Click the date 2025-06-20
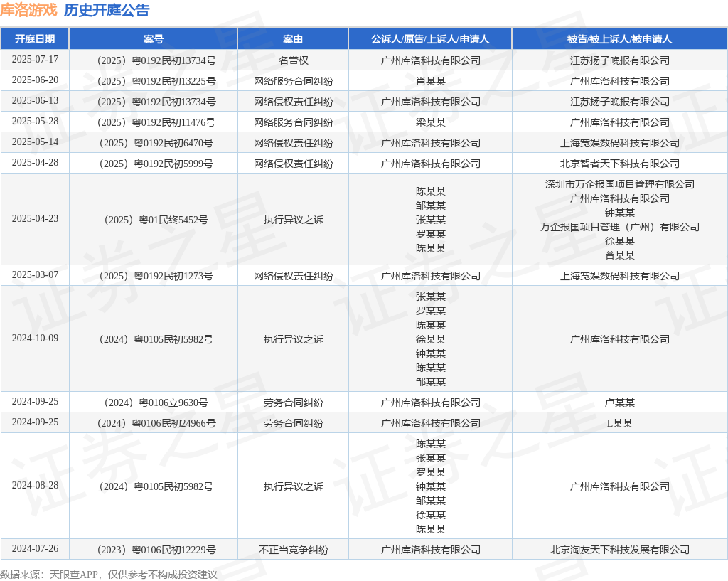Viewport: 728px width, 581px height. (35, 80)
